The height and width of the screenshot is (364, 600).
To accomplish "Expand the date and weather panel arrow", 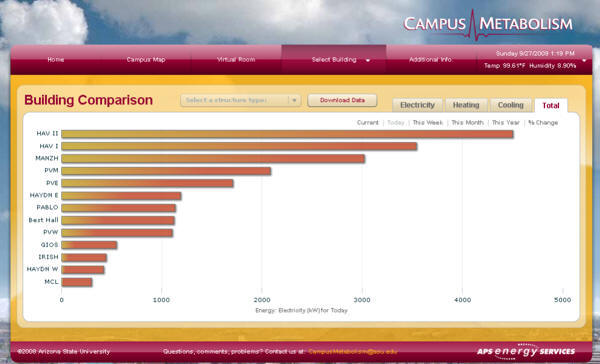I will 584,60.
